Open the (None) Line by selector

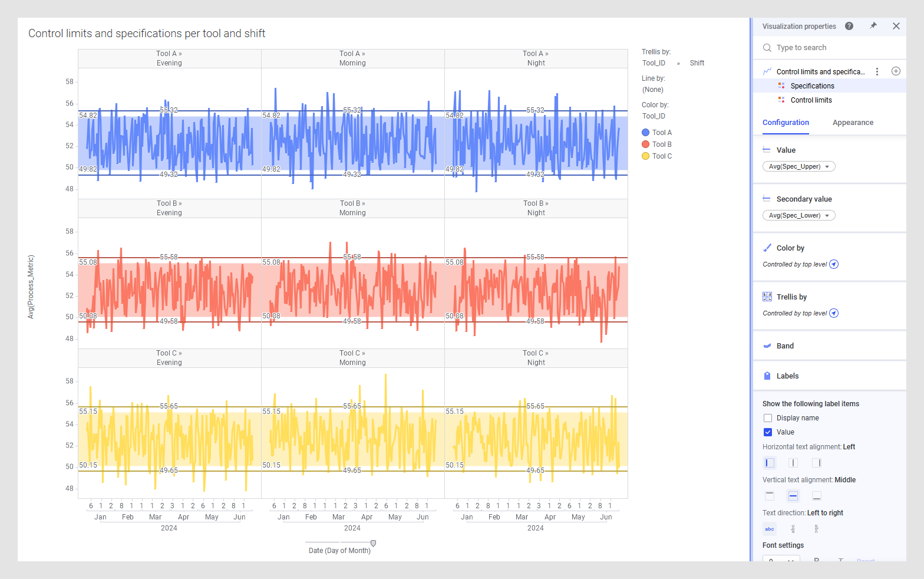pyautogui.click(x=653, y=90)
